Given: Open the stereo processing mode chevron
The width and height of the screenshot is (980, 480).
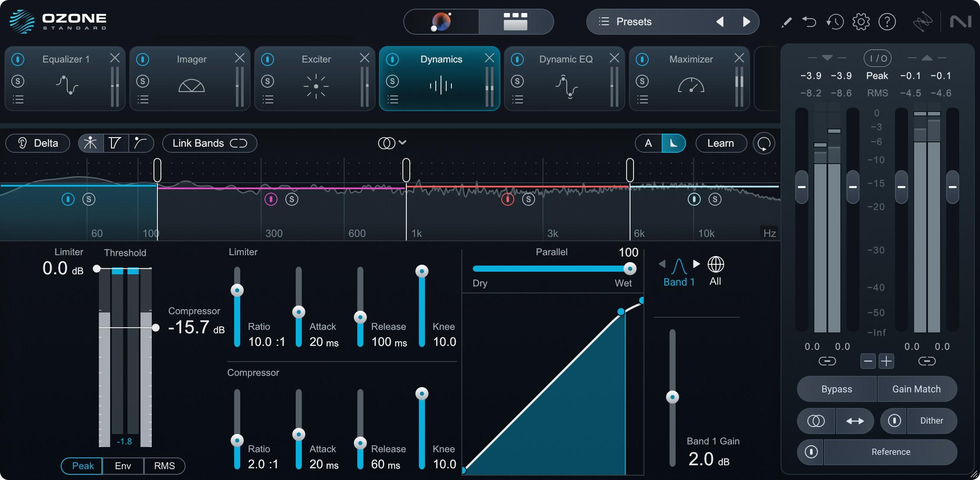Looking at the screenshot, I should coord(403,142).
